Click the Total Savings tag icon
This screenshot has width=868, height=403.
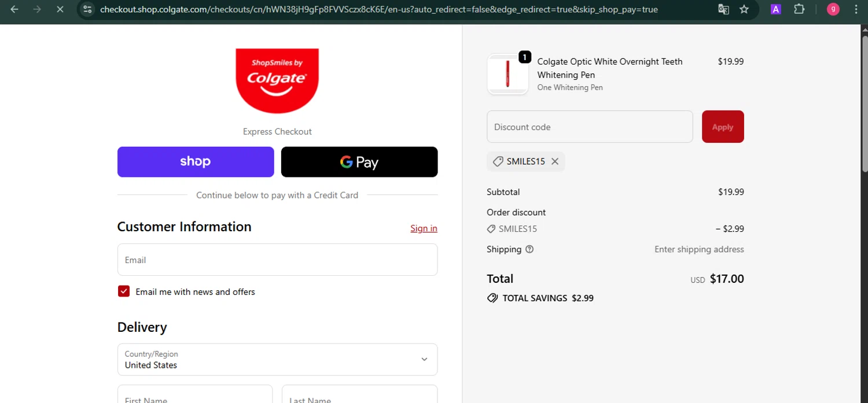point(492,298)
